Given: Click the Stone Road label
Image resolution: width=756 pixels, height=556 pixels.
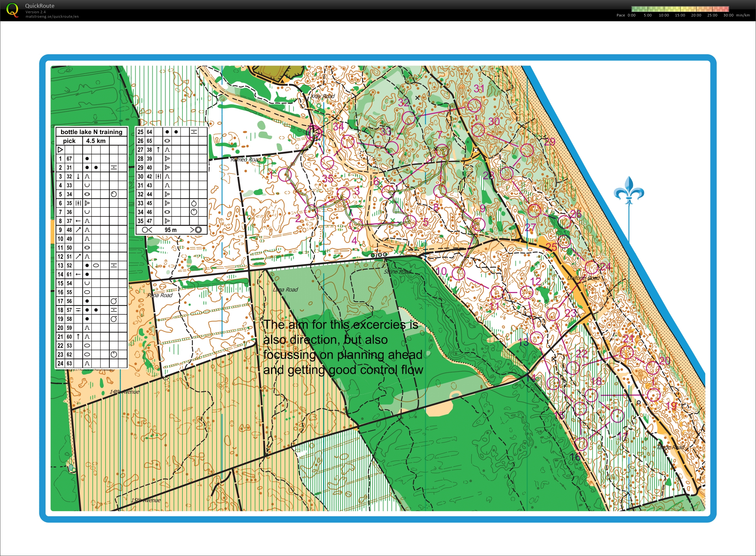Looking at the screenshot, I should tap(397, 271).
